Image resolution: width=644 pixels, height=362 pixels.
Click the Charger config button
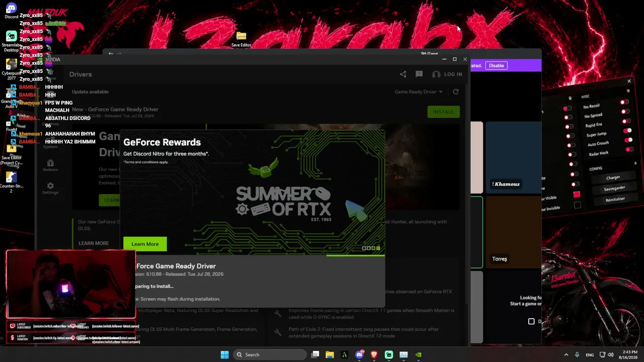point(613,177)
